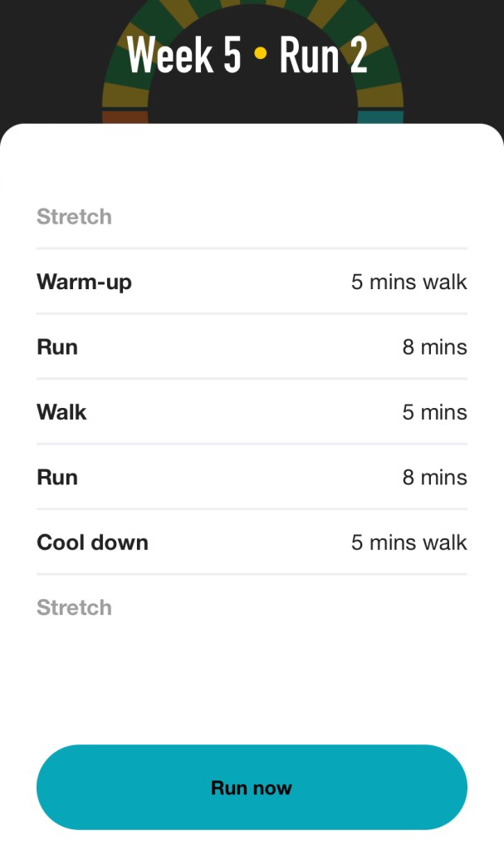Tap the Week 5 heading text
This screenshot has width=504, height=850.
pos(184,55)
